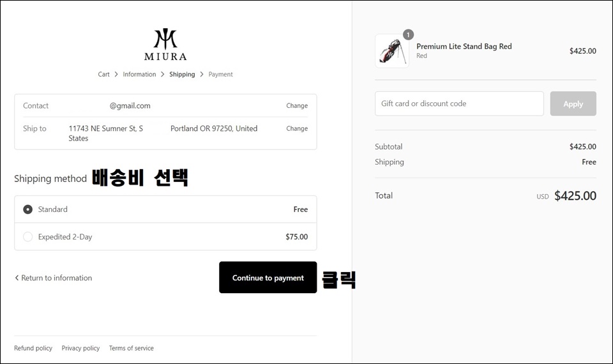Select Standard free shipping radio button
Viewport: 613px width, 364px height.
(x=27, y=209)
